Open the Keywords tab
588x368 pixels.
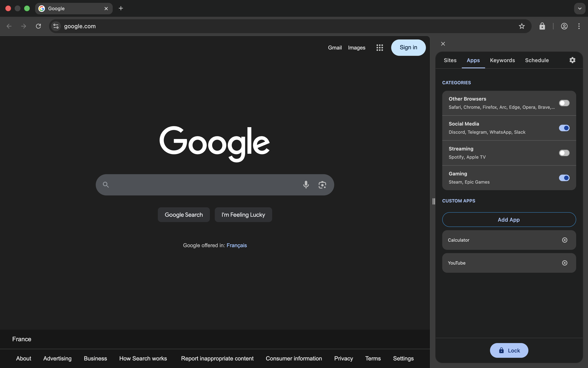502,60
